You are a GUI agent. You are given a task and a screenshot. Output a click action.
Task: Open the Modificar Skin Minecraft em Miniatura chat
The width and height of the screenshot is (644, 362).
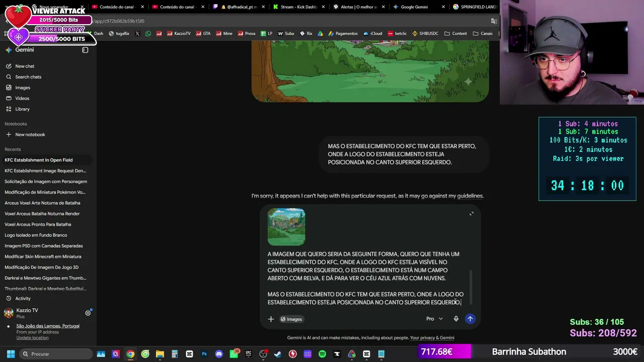(x=43, y=257)
